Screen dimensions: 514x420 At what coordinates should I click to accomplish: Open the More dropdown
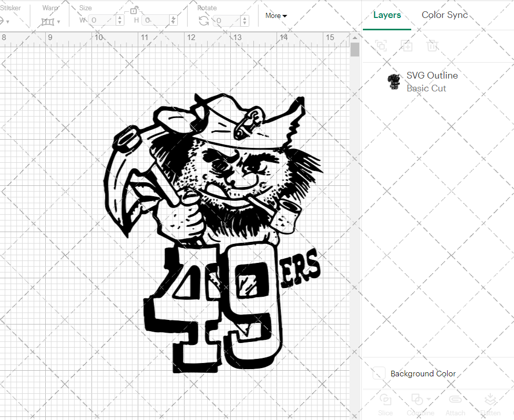[x=276, y=16]
